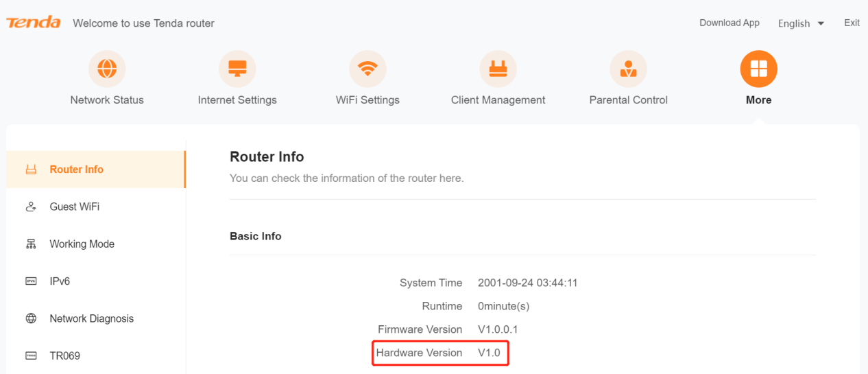
Task: Switch to Working Mode settings
Action: coord(82,244)
